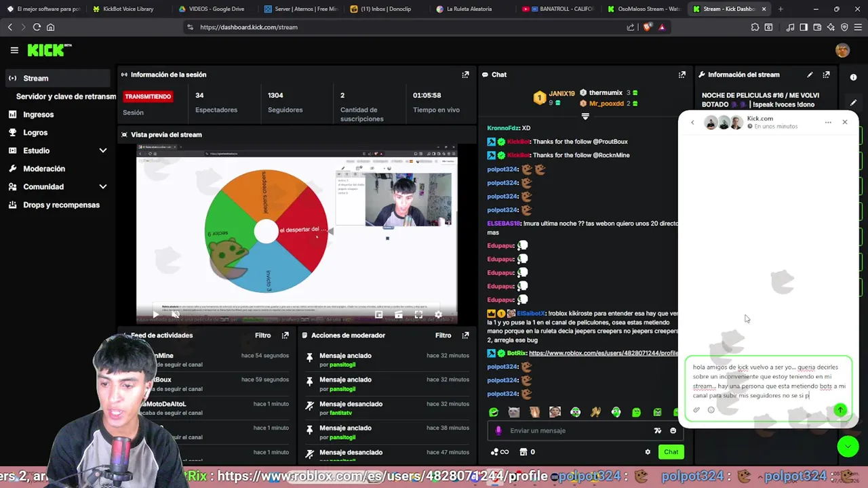Pop out the Acciones de moderador panel

tap(465, 335)
